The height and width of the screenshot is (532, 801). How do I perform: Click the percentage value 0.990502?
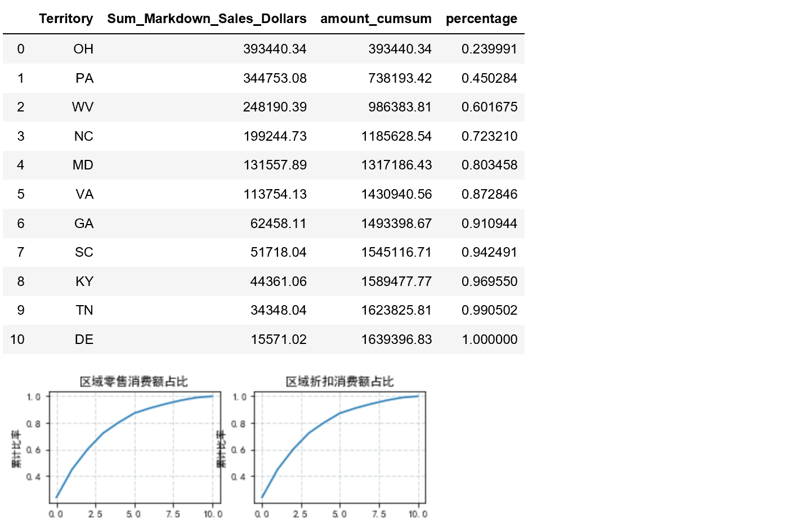(x=489, y=310)
